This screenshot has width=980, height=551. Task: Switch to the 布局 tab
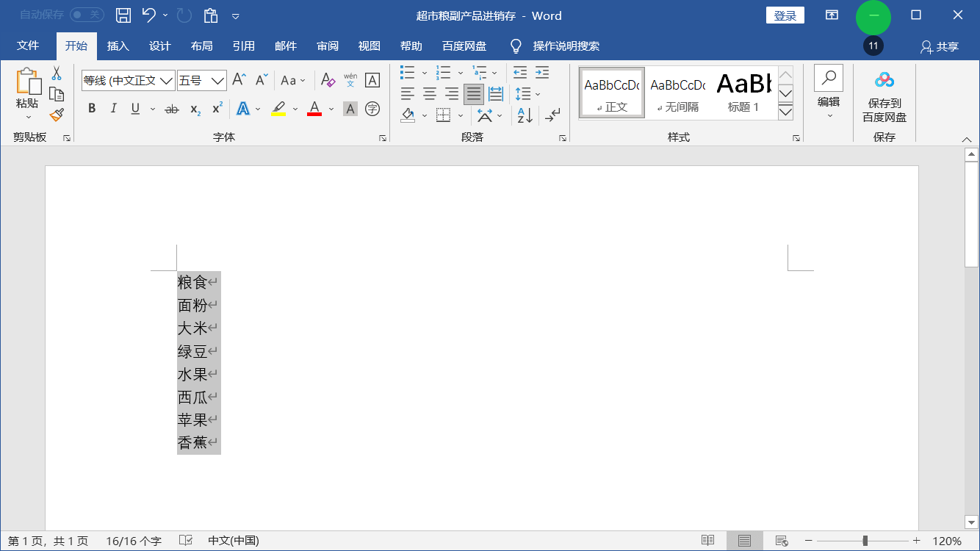(201, 46)
